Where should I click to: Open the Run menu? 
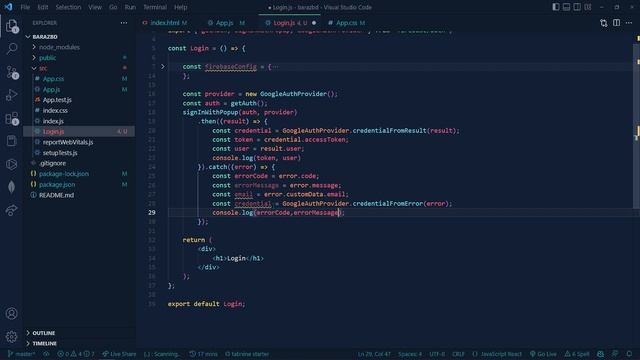click(x=130, y=7)
